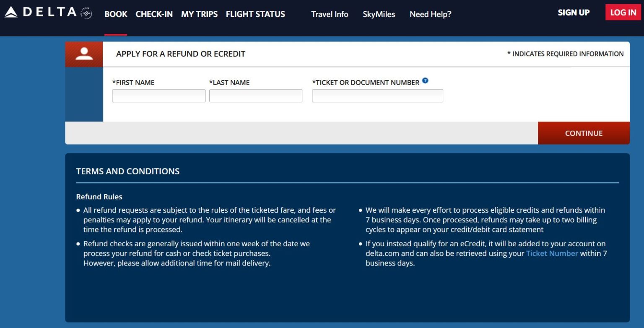Select the CHECK-IN navigation item
This screenshot has height=328, width=644.
click(154, 14)
